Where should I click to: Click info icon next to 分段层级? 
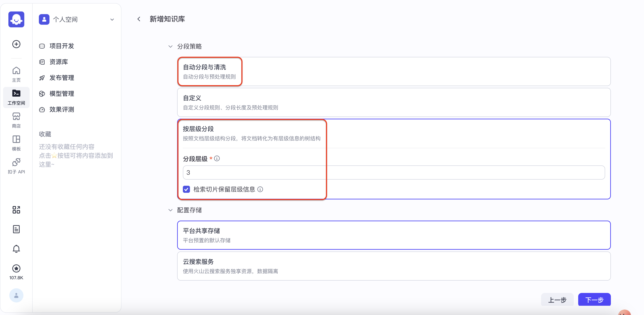(217, 158)
